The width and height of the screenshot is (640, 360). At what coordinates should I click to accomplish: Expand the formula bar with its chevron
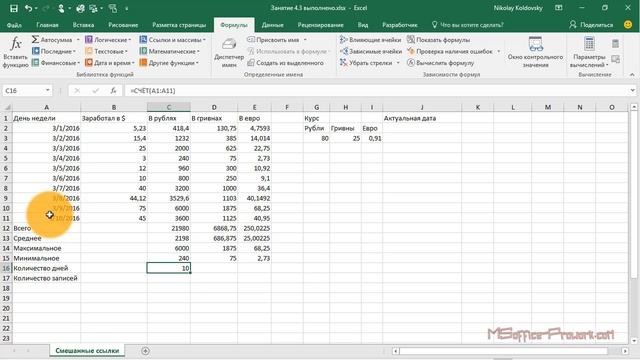[632, 91]
